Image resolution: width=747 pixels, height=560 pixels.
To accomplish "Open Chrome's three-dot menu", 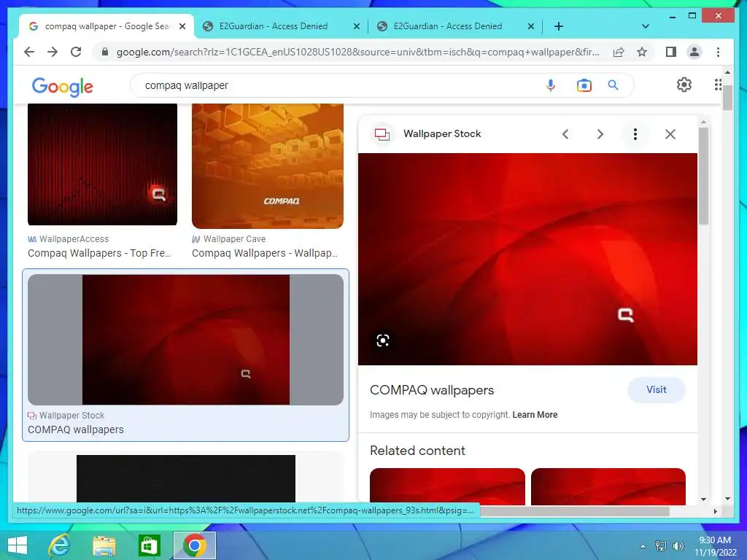I will (718, 52).
